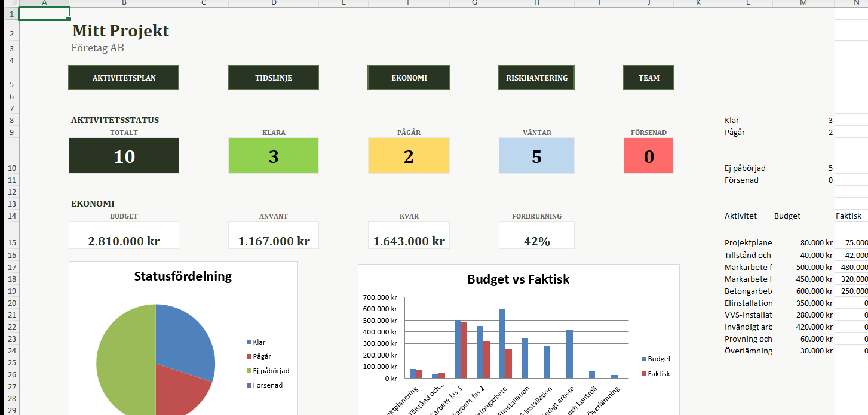Open the AKTIVITETSPLAN navigation button
Screen dimensions: 868x415
[x=124, y=78]
